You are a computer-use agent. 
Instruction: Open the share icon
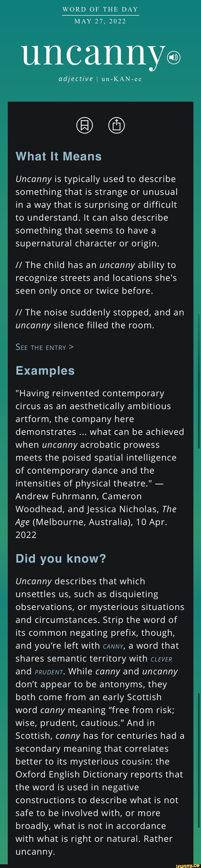point(116,125)
